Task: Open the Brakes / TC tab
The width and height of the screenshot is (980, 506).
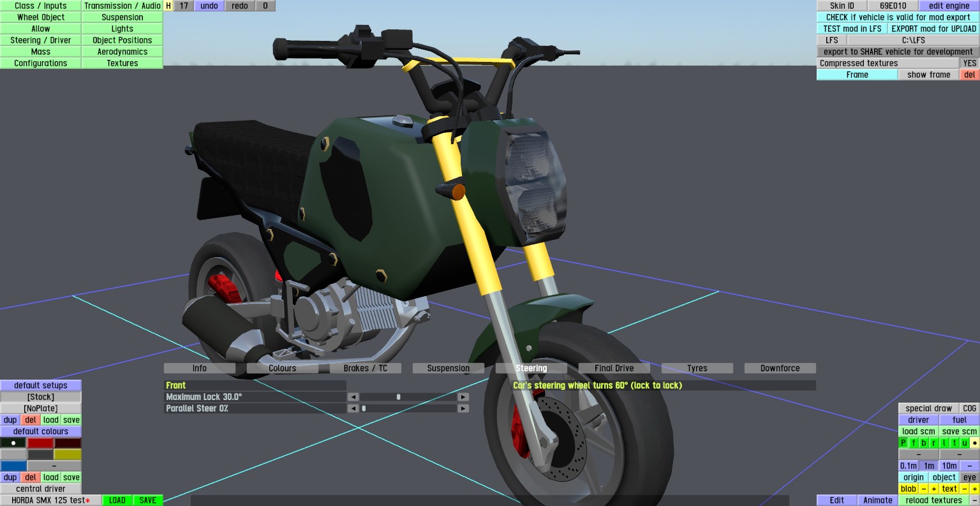Action: [x=366, y=368]
